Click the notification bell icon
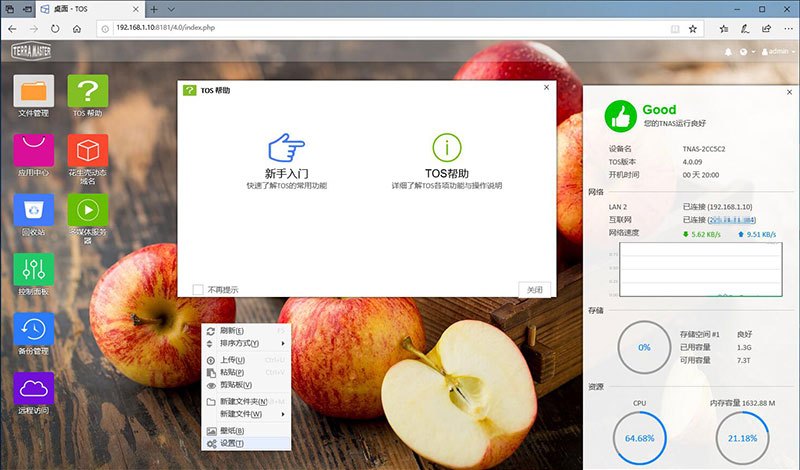This screenshot has width=800, height=470. [x=727, y=51]
